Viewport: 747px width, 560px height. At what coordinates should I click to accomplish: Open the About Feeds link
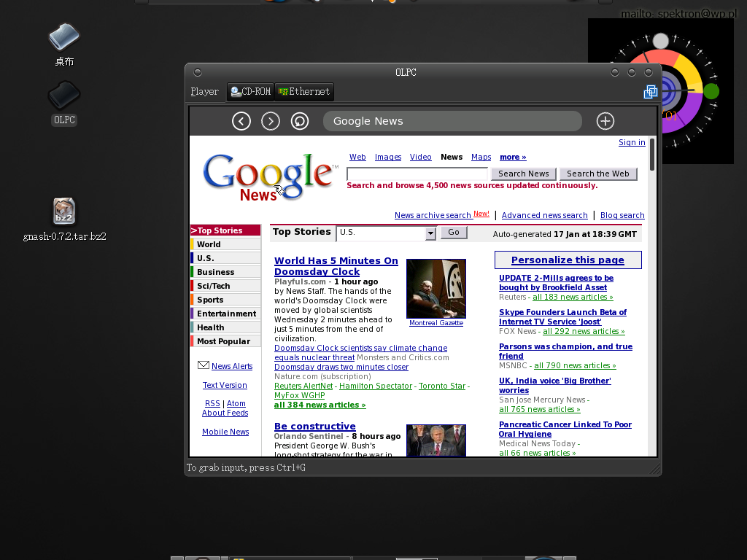click(225, 413)
